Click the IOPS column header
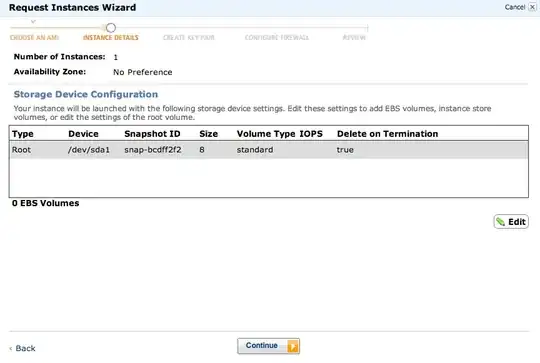This screenshot has height=363, width=540. [311, 134]
